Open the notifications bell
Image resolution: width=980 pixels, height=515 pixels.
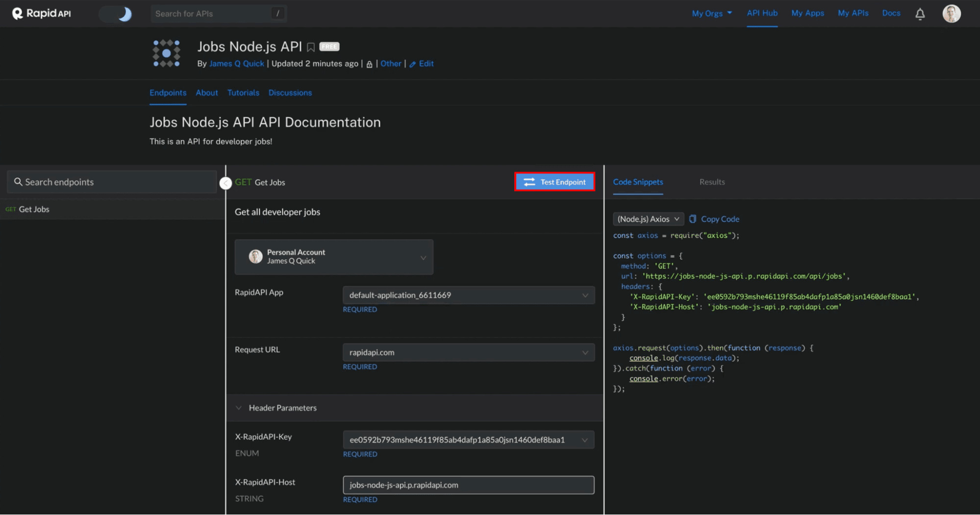(920, 14)
